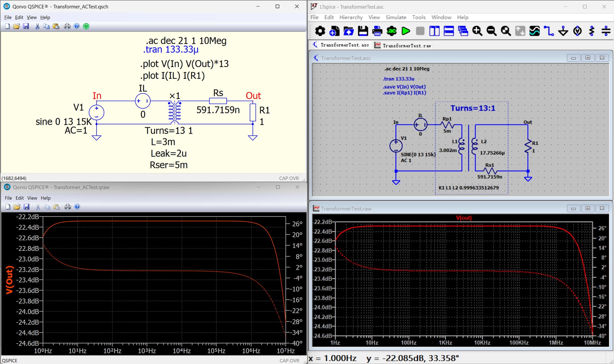Open LTspice settings gear icon
Screen dimensions: 614x364
click(x=320, y=31)
